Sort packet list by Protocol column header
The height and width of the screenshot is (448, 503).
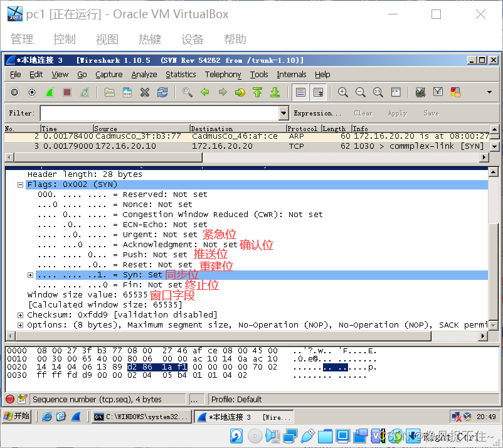click(x=304, y=129)
